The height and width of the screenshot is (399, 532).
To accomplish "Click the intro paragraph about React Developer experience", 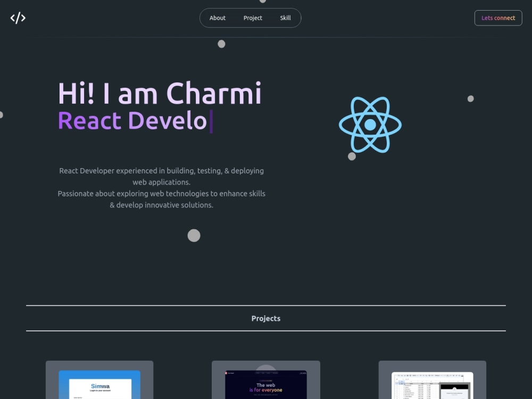I will click(162, 187).
